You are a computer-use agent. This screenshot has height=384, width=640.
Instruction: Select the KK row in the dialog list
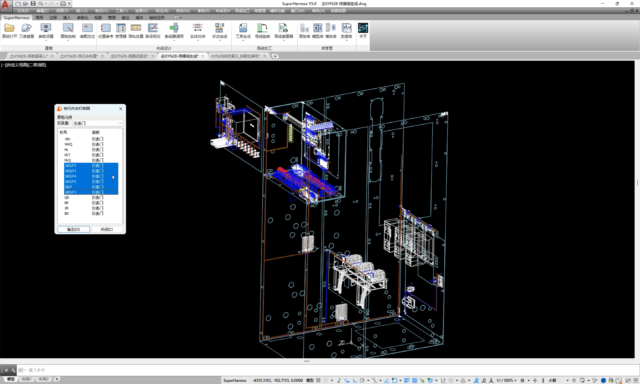click(91, 203)
